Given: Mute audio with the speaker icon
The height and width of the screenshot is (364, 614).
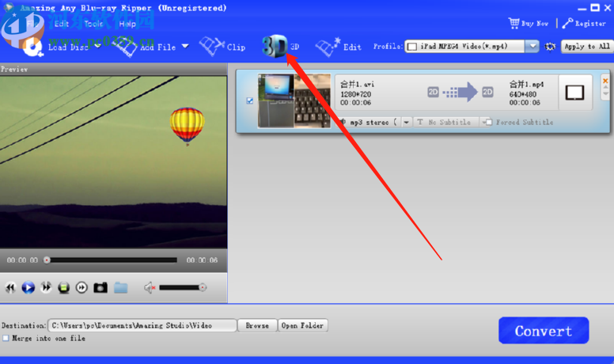Looking at the screenshot, I should click(x=150, y=287).
